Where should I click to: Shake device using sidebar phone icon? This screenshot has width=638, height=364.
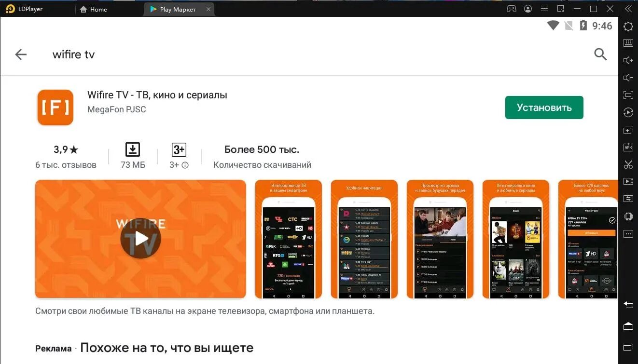628,216
